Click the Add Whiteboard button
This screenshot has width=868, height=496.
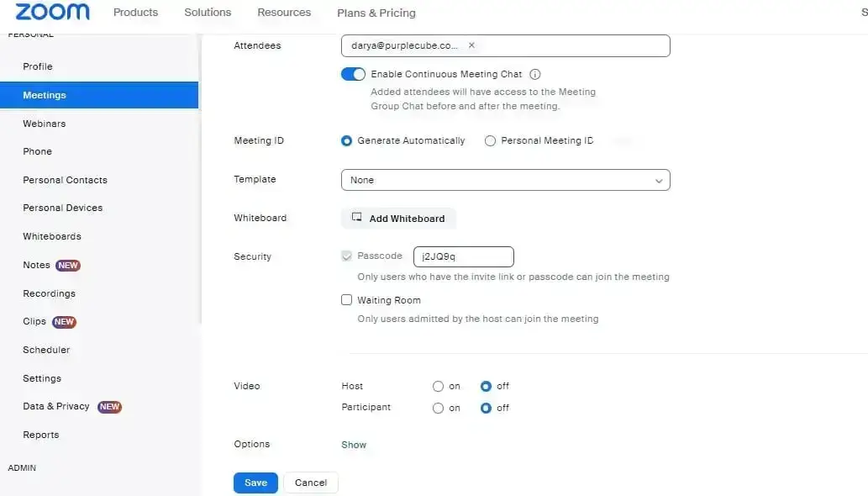(398, 218)
